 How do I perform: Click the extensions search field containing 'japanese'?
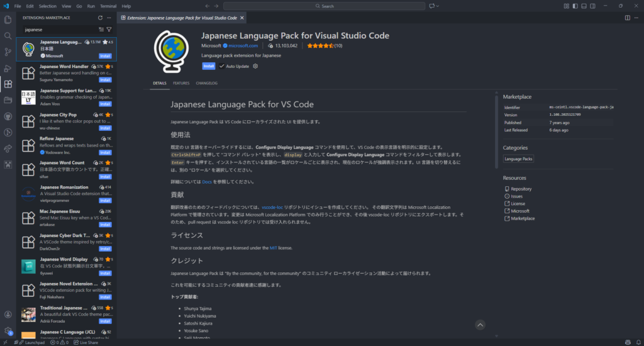[x=60, y=30]
